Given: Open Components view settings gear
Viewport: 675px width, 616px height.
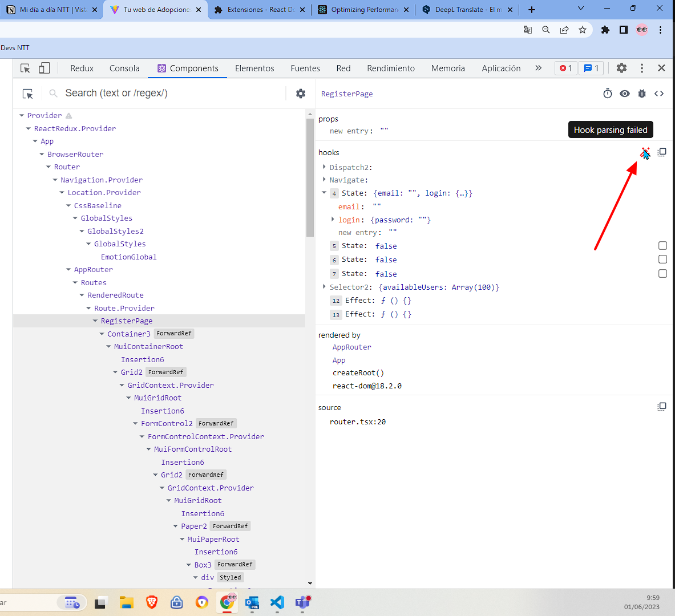Looking at the screenshot, I should (301, 94).
